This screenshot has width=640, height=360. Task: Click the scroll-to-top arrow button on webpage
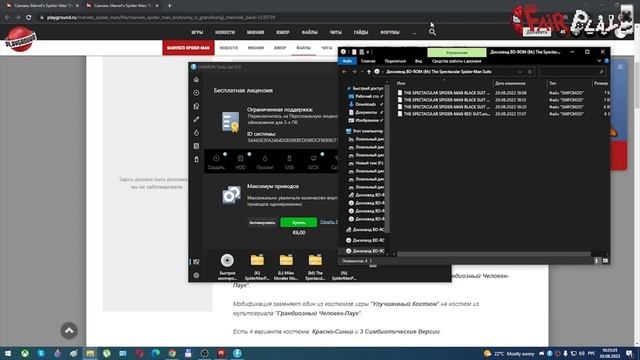(x=69, y=331)
